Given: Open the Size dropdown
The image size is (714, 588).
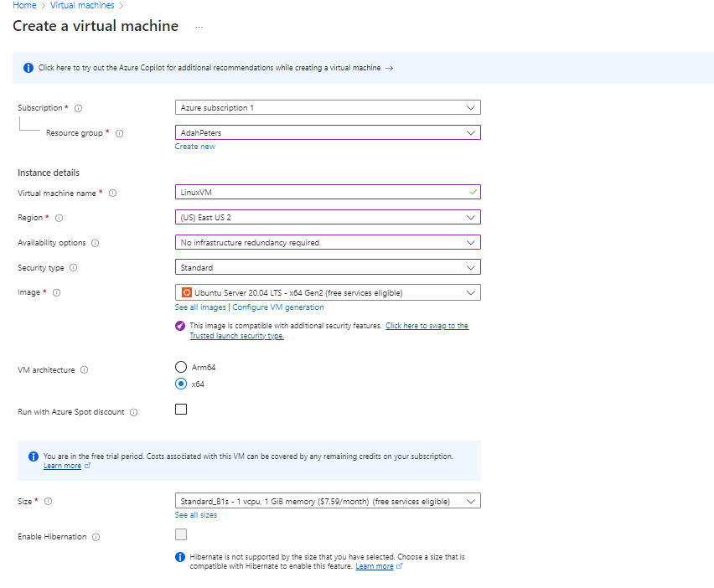Looking at the screenshot, I should click(x=327, y=501).
